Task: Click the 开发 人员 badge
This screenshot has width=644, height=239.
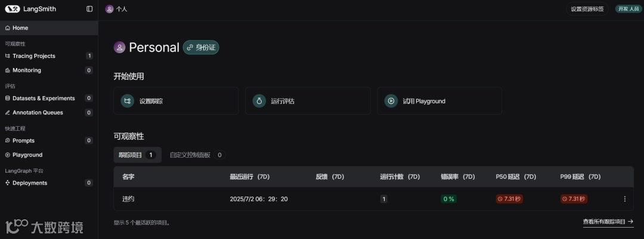Action: [628, 9]
